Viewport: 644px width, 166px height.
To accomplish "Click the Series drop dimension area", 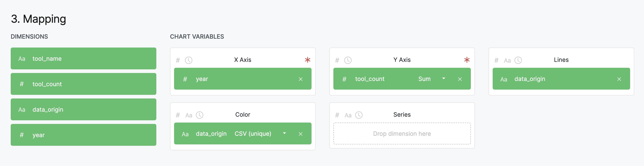I will coord(402,133).
